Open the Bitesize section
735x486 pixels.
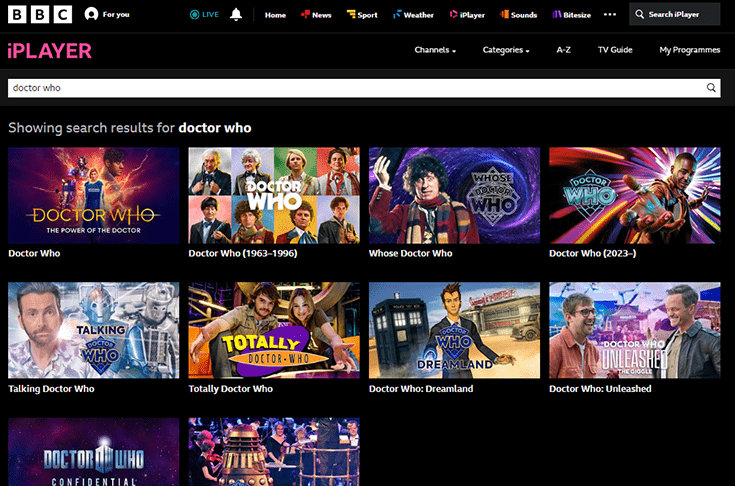pyautogui.click(x=571, y=15)
